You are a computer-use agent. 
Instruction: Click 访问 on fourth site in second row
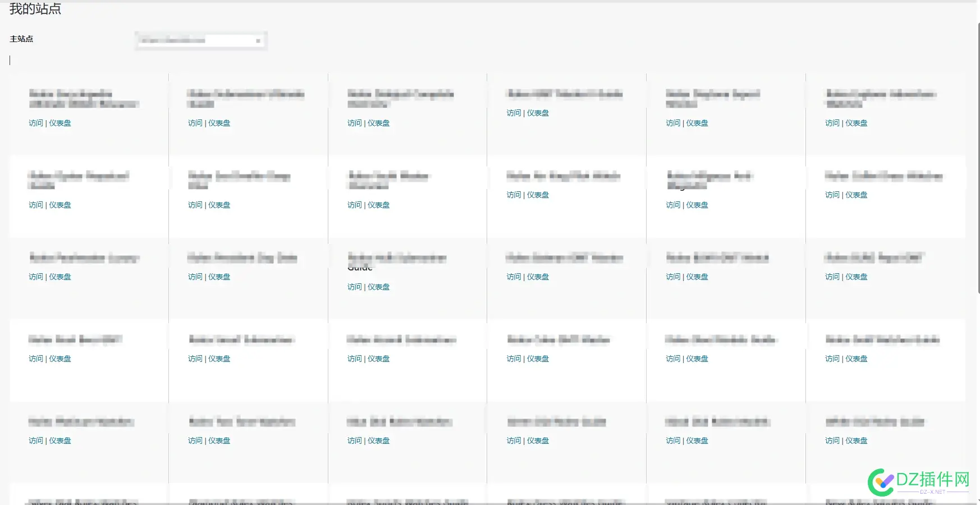point(514,195)
